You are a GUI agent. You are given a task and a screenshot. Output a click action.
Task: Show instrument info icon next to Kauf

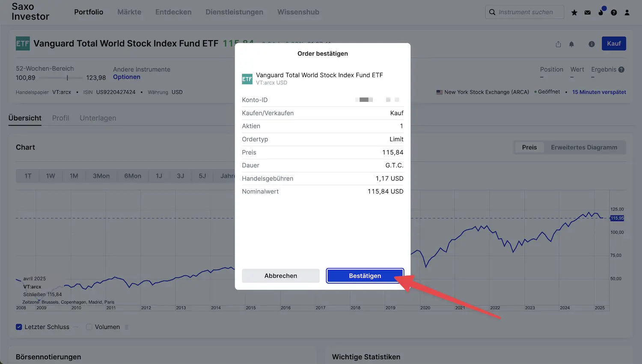click(591, 44)
